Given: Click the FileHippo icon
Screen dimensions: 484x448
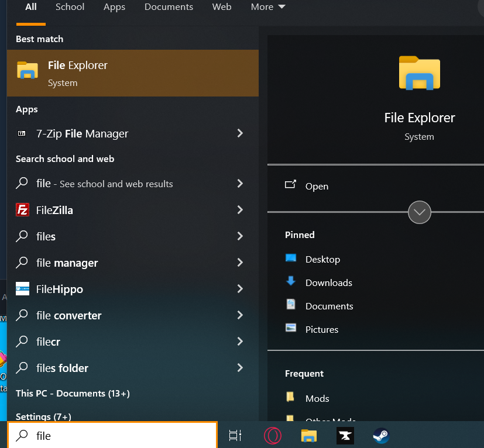Looking at the screenshot, I should click(23, 289).
